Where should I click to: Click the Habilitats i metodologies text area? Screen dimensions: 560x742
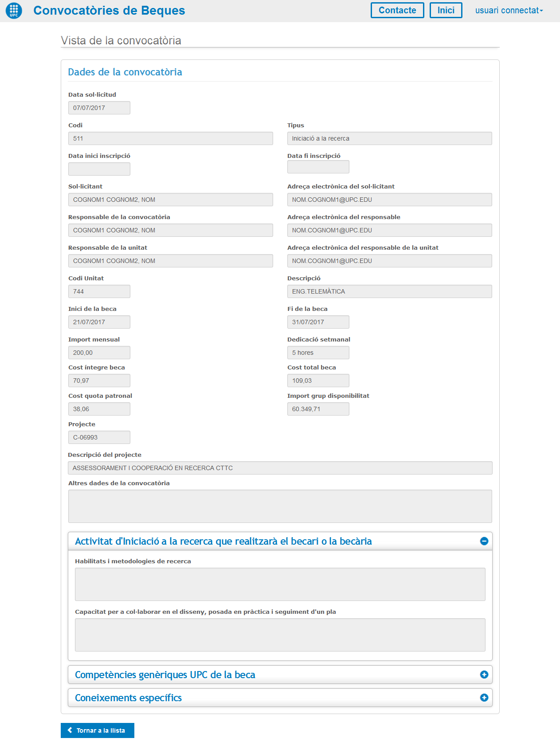[x=280, y=584]
